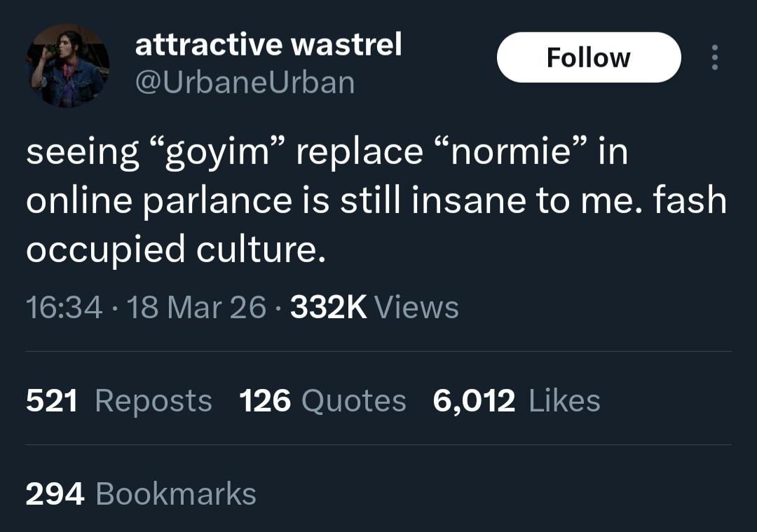Click the attractive wastrel profile picture
Image resolution: width=757 pixels, height=532 pixels.
(x=69, y=65)
